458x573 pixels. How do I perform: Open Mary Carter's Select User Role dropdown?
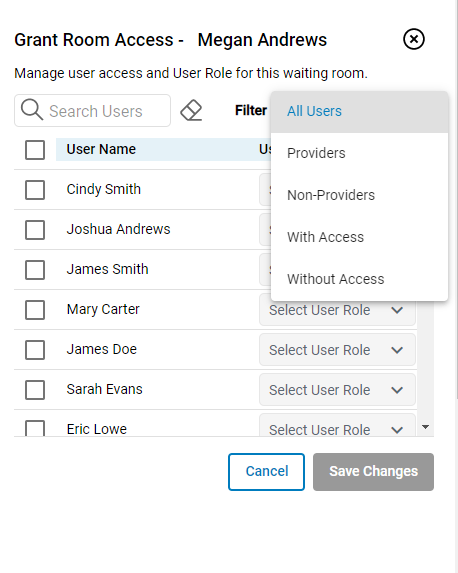coord(337,310)
